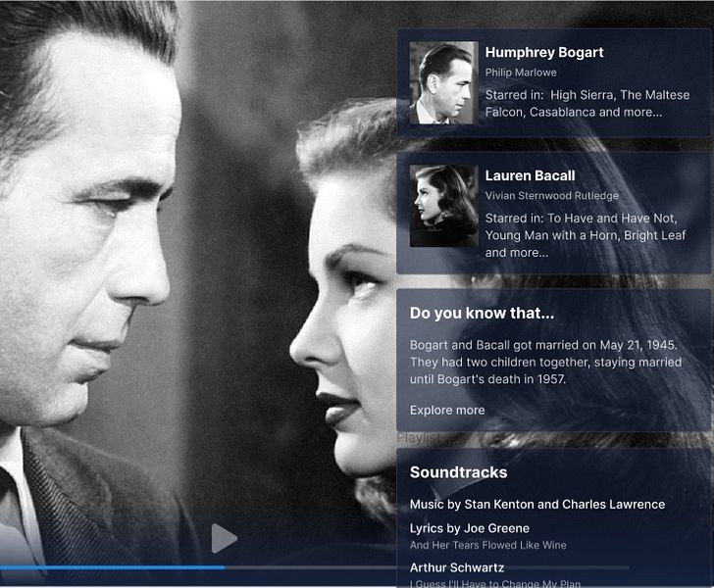Click the 'Do you know that...' heading
This screenshot has height=588, width=714.
482,314
